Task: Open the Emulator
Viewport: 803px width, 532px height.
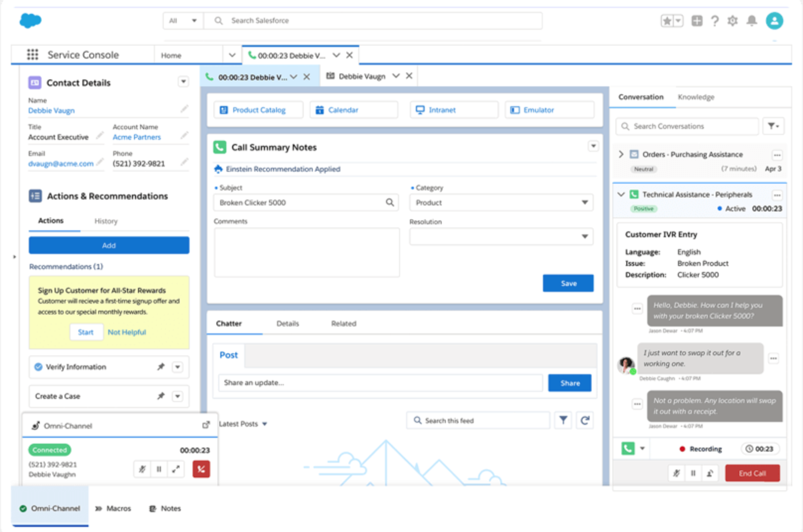Action: pos(549,109)
